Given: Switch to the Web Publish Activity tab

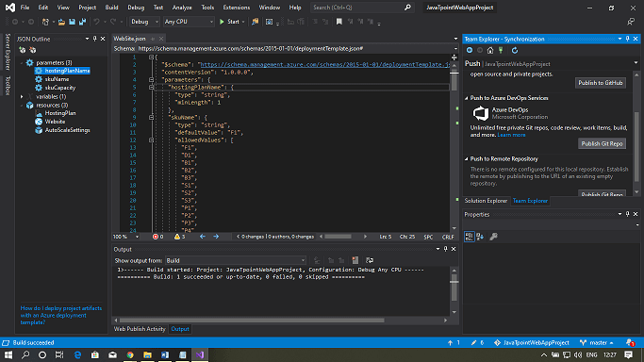Looking at the screenshot, I should 140,329.
